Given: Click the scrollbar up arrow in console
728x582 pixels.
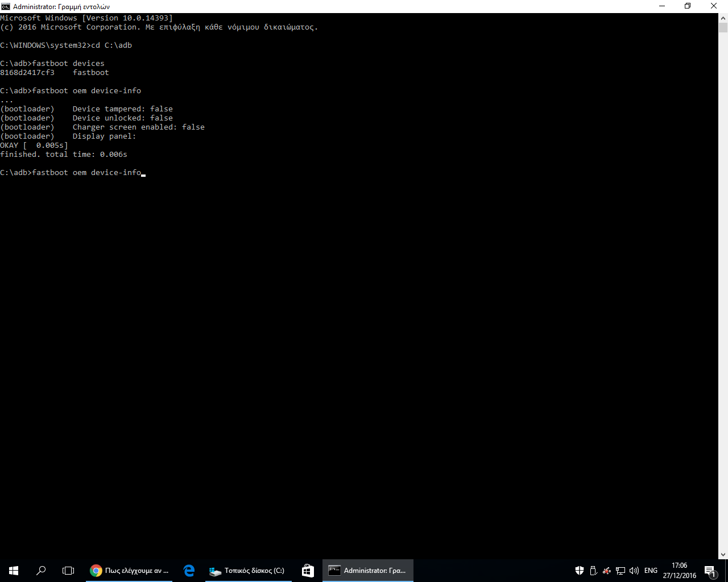Looking at the screenshot, I should [x=723, y=18].
